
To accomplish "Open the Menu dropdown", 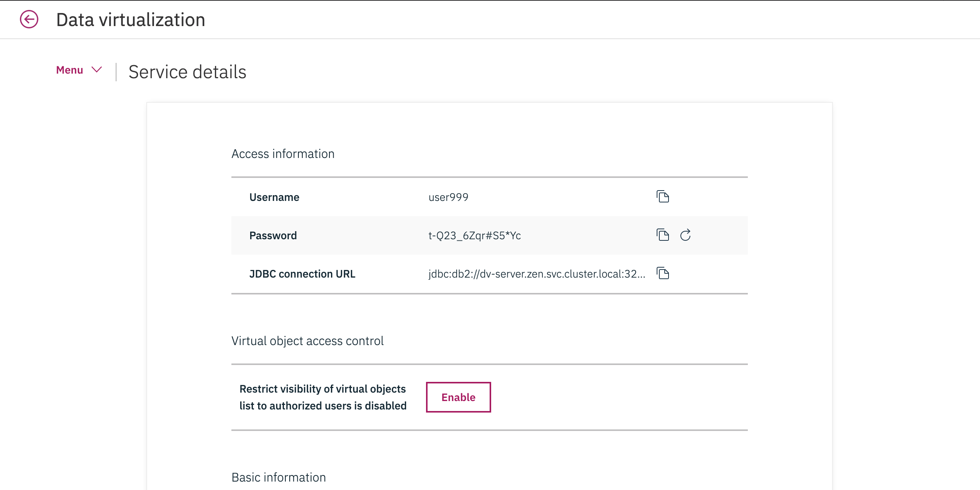I will point(70,70).
